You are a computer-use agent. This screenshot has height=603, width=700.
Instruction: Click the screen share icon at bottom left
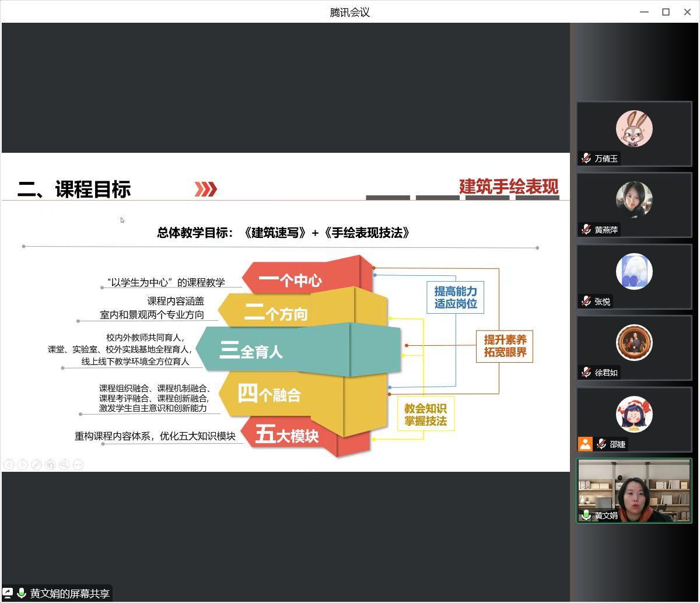[x=8, y=593]
